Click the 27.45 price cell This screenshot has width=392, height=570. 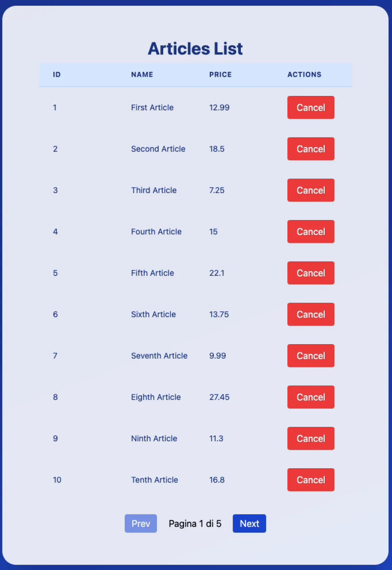(219, 397)
